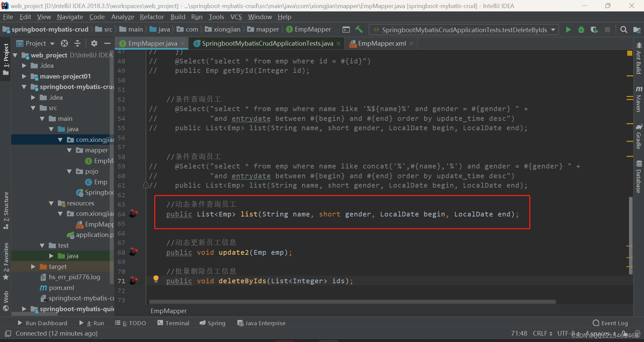Collapse all in Project panel

77,43
